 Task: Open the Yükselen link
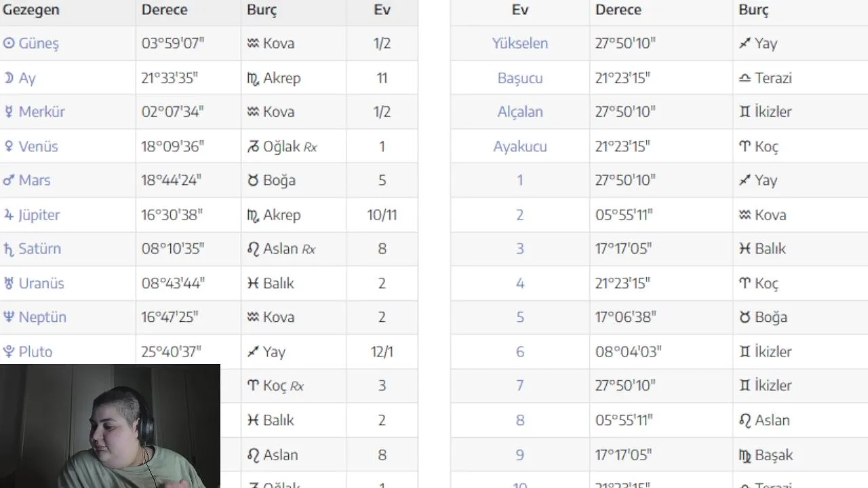coord(520,43)
